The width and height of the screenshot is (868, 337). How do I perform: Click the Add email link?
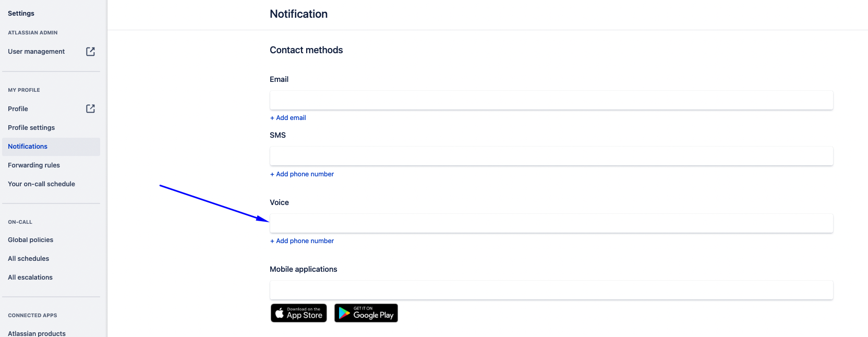coord(288,117)
